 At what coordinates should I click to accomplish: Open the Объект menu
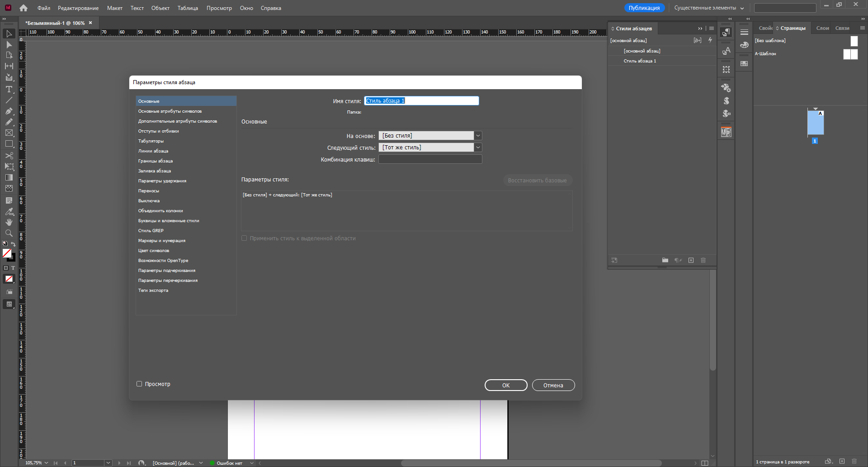[160, 8]
